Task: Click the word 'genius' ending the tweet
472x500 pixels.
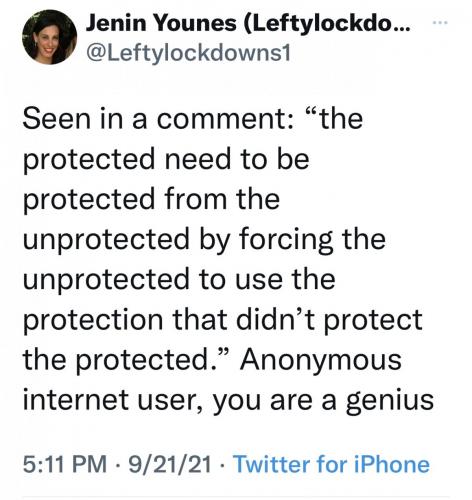Action: (x=390, y=401)
